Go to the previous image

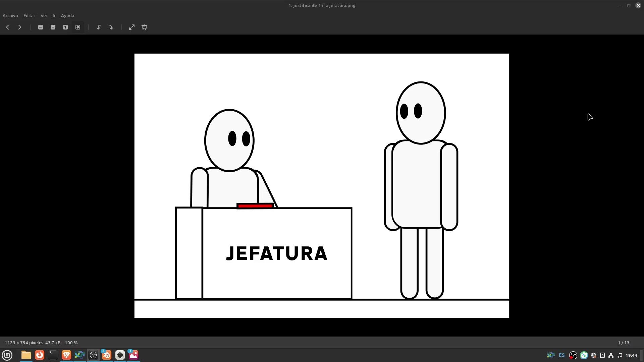[x=7, y=27]
